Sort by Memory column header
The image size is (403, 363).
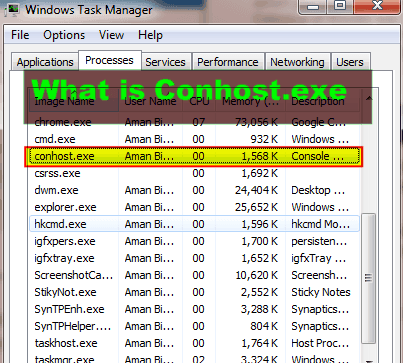pyautogui.click(x=250, y=101)
